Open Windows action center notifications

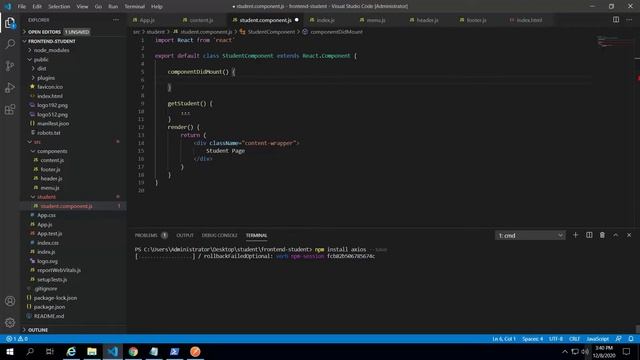(627, 351)
